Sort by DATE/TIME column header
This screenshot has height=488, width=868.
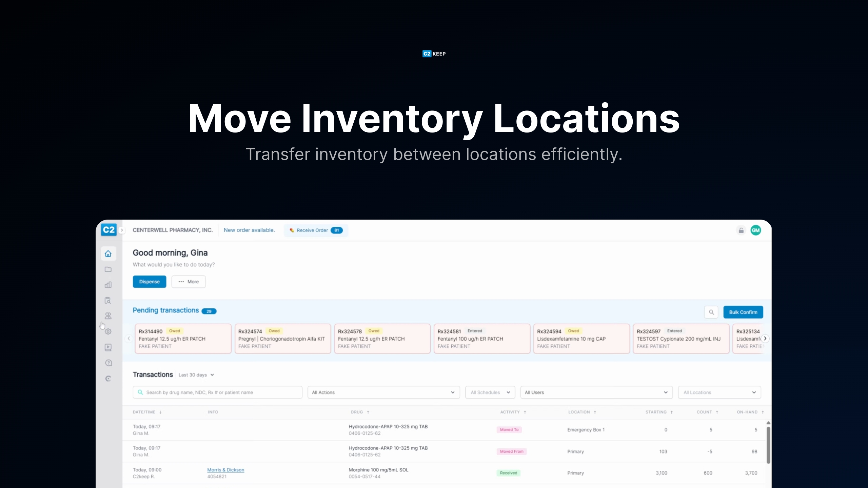(147, 412)
